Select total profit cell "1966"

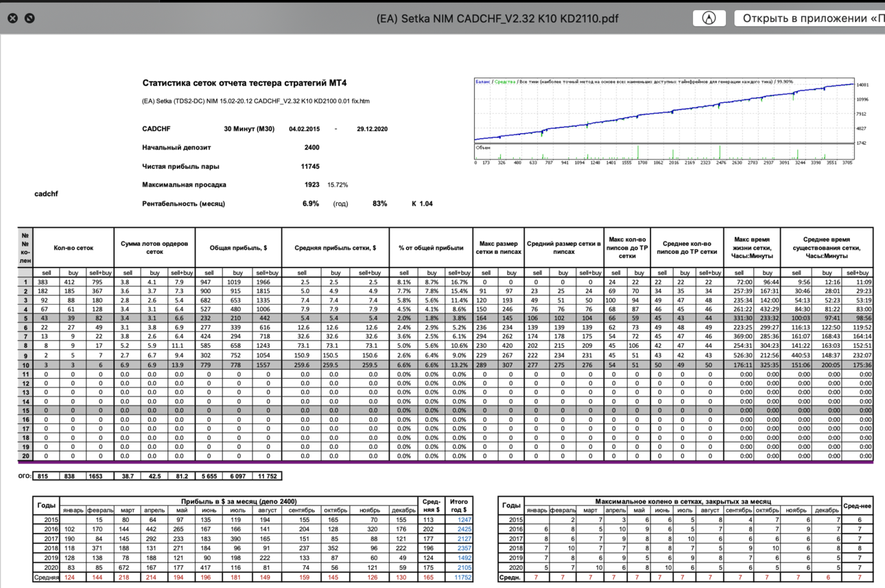click(x=267, y=282)
